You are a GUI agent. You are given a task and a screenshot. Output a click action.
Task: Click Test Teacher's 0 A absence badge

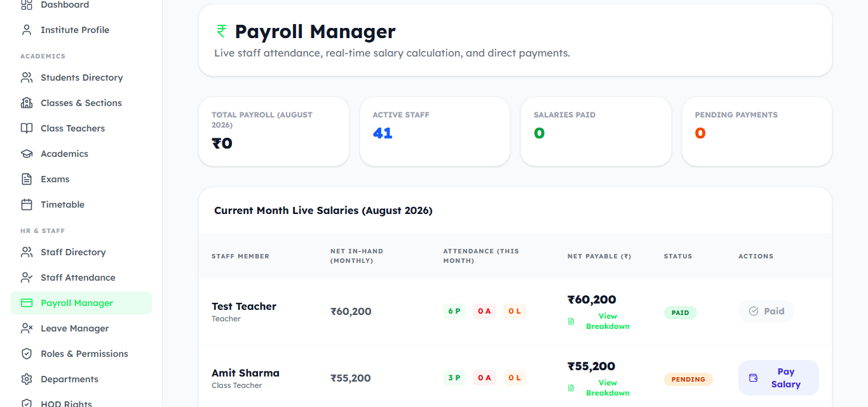(x=484, y=311)
